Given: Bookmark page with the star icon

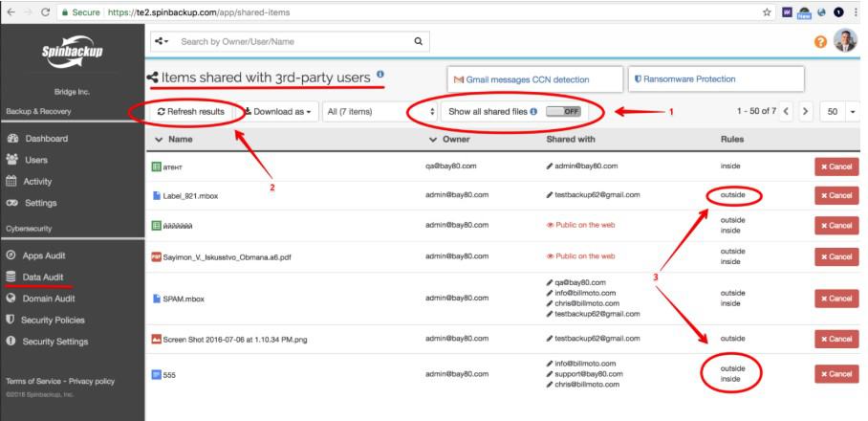Looking at the screenshot, I should [767, 12].
